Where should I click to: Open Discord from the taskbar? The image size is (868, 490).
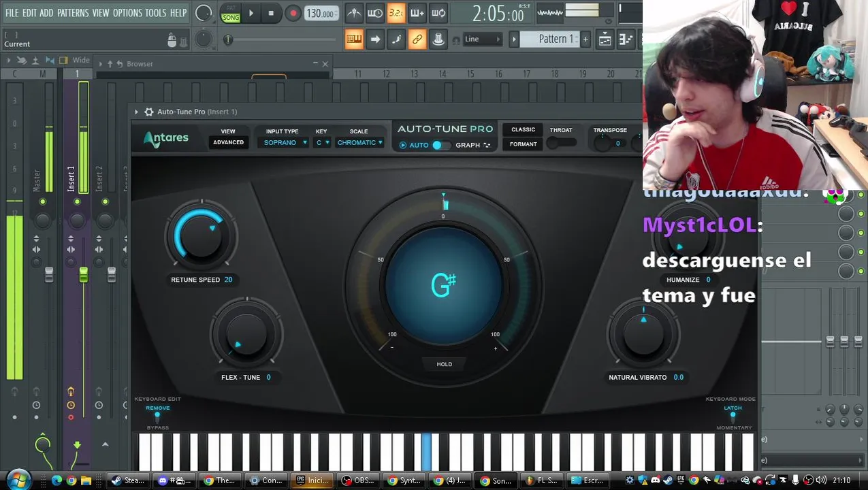tap(174, 480)
